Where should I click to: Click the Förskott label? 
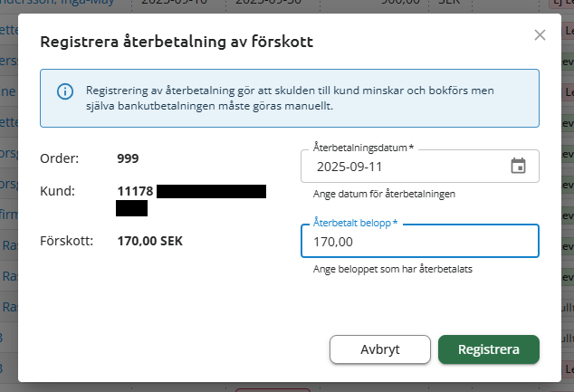(66, 242)
